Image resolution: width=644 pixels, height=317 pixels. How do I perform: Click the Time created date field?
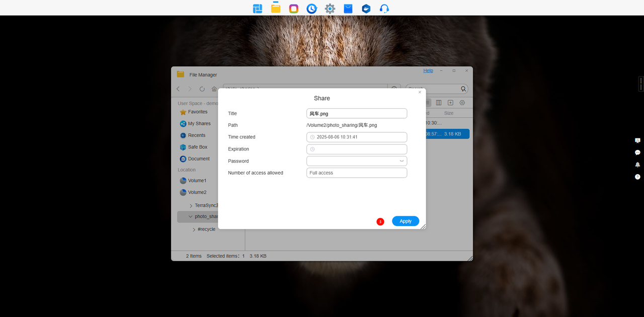[357, 137]
